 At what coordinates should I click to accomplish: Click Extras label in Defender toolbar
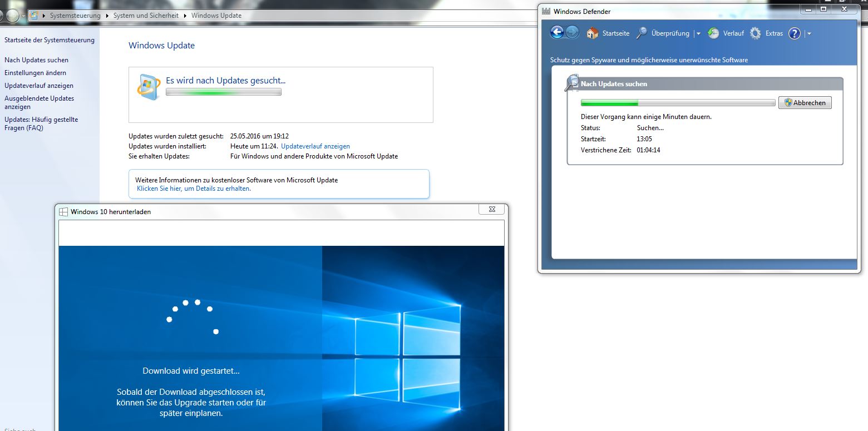coord(774,33)
